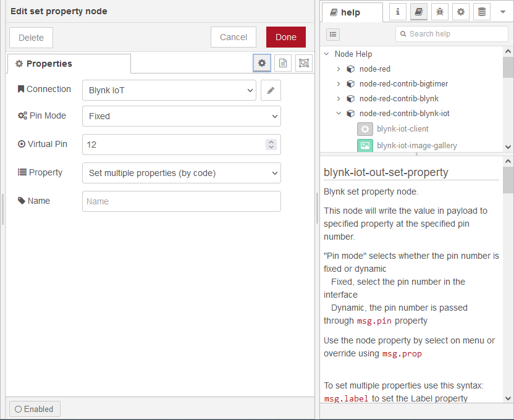This screenshot has width=514, height=420.
Task: Click the node-red-contrib-blynk-iot cube icon
Action: (x=351, y=114)
